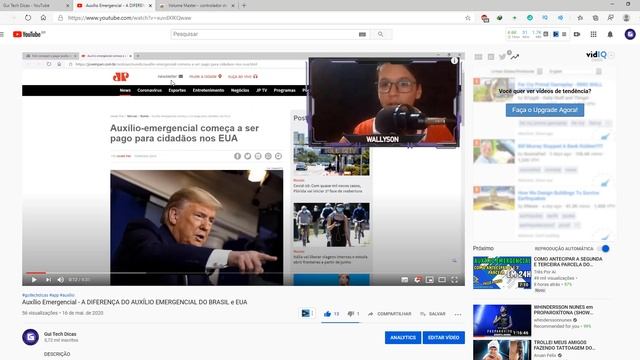The width and height of the screenshot is (640, 360).
Task: Enter fullscreen mode
Action: pos(454,280)
